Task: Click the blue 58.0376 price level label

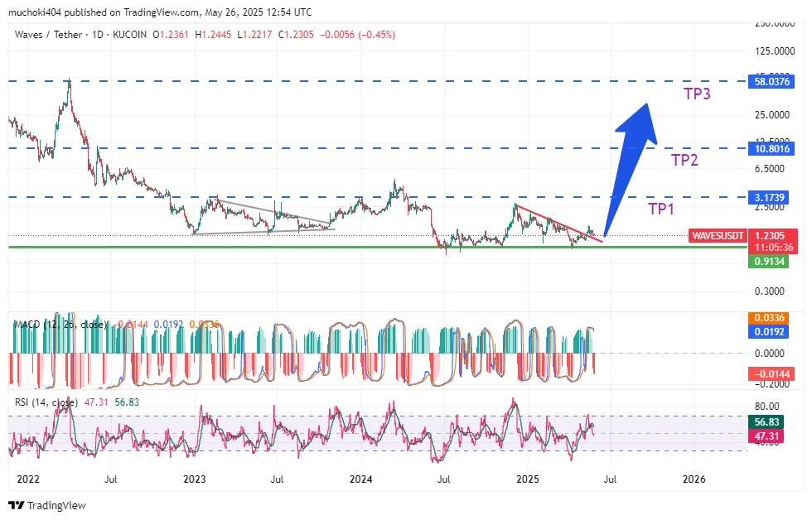Action: [x=772, y=81]
